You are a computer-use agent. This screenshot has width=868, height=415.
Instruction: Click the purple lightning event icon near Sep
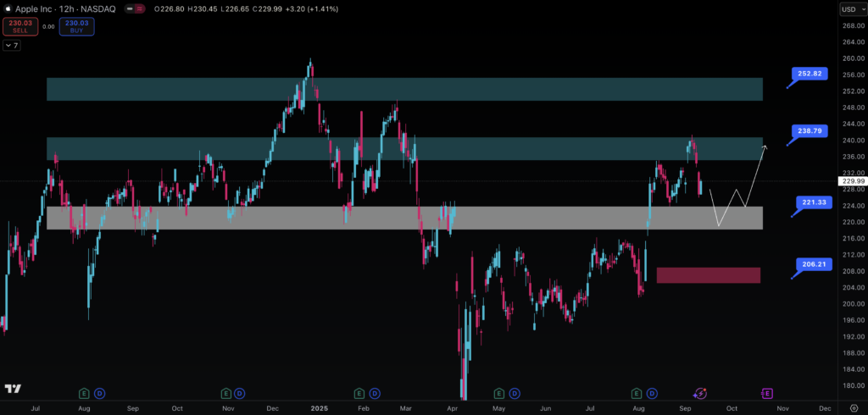[700, 394]
